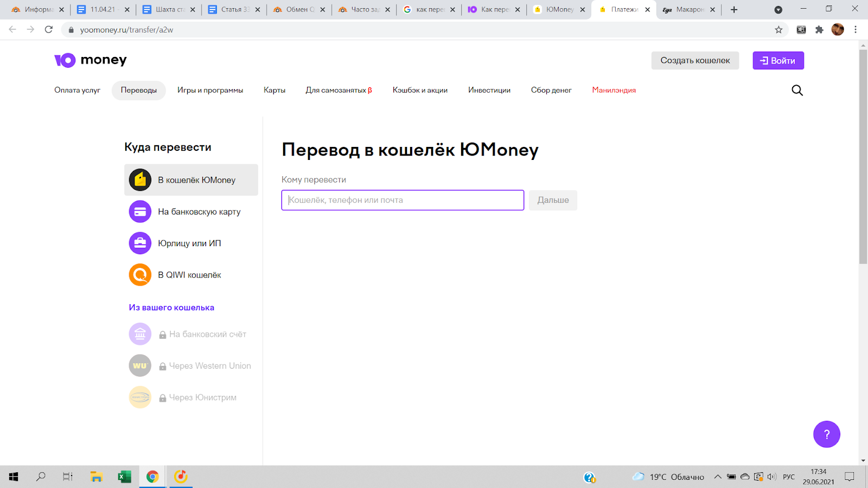This screenshot has height=488, width=868.
Task: Switch to the Макарон browser tab
Action: coord(689,10)
